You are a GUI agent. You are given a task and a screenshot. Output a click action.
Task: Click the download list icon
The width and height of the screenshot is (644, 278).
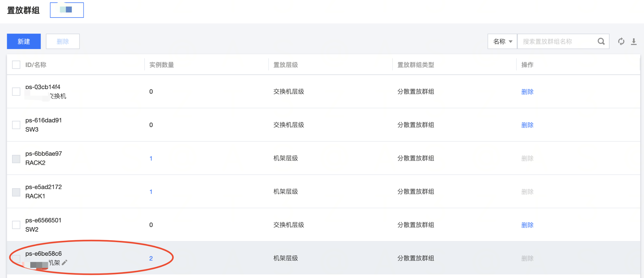634,42
